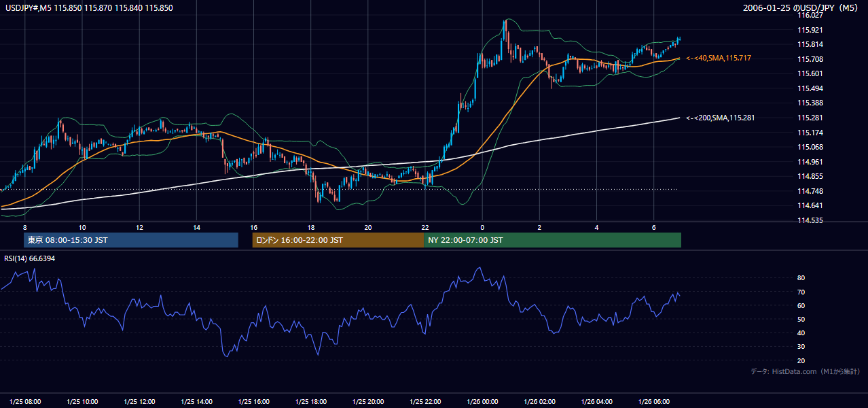Viewport: 868px width, 408px height.
Task: Click price level 115.814 on the axis
Action: click(810, 45)
